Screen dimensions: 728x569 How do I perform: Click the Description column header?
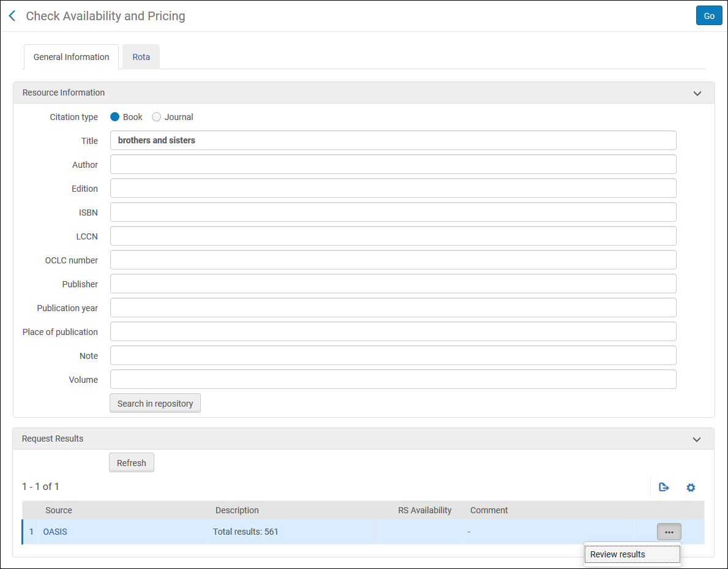[x=237, y=510]
